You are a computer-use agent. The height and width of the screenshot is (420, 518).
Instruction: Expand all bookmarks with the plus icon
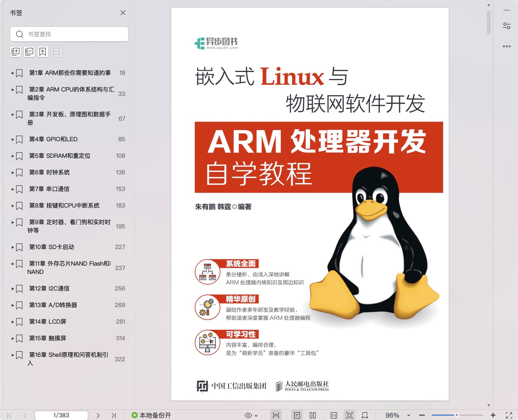pos(16,52)
